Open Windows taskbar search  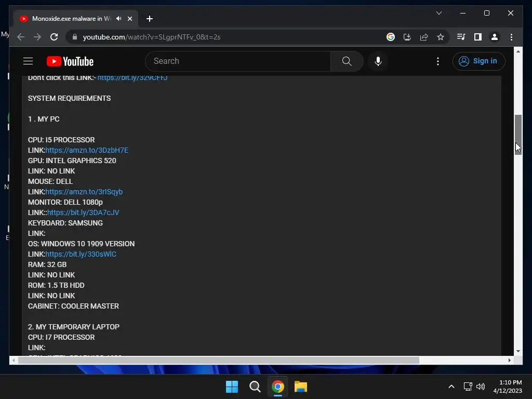pyautogui.click(x=255, y=387)
